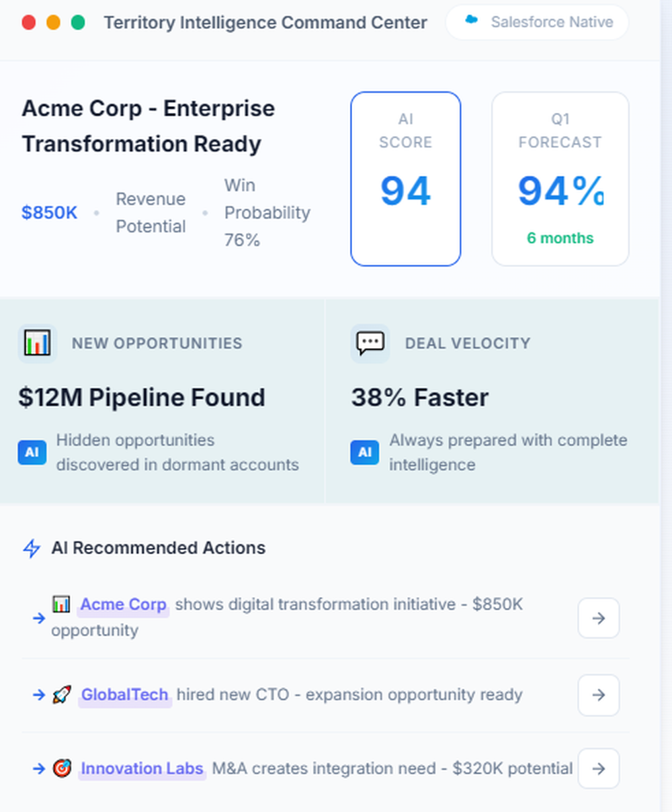This screenshot has height=812, width=672.
Task: Select the Q1 Forecast 94% card
Action: pyautogui.click(x=560, y=179)
